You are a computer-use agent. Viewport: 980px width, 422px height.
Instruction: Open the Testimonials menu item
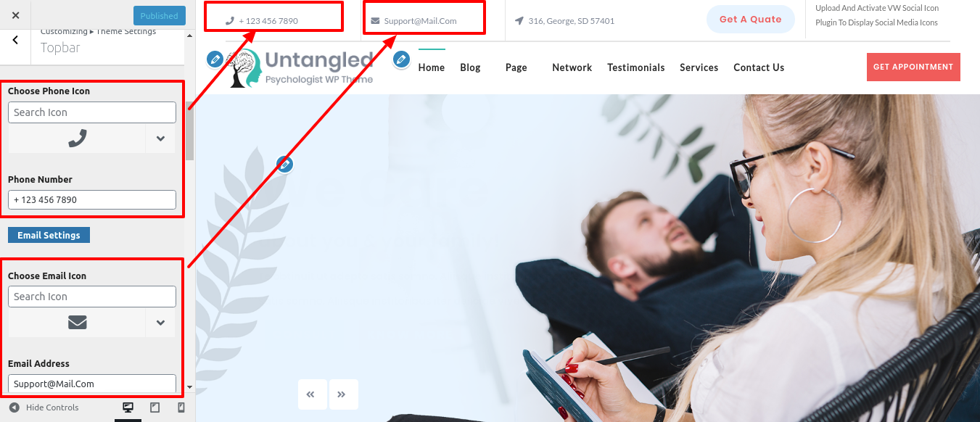[x=635, y=67]
